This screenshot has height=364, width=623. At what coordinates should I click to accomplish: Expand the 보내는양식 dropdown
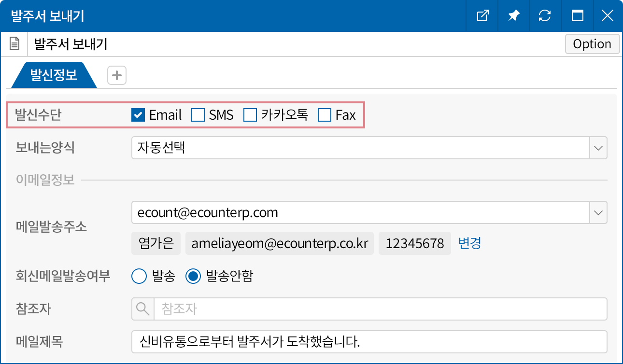tap(598, 148)
